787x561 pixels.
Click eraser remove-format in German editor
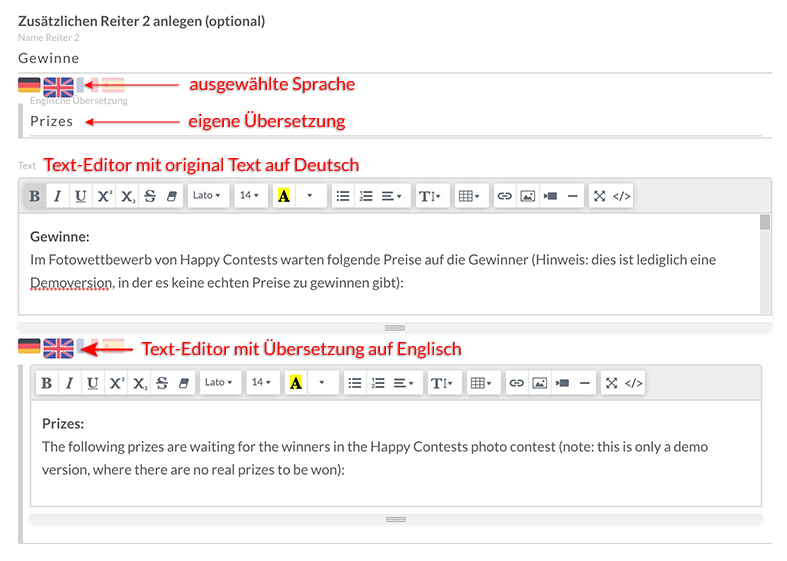tap(172, 196)
